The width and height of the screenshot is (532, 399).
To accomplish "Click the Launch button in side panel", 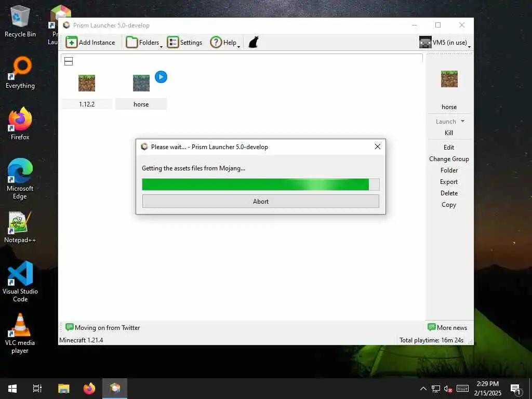I will tap(445, 122).
